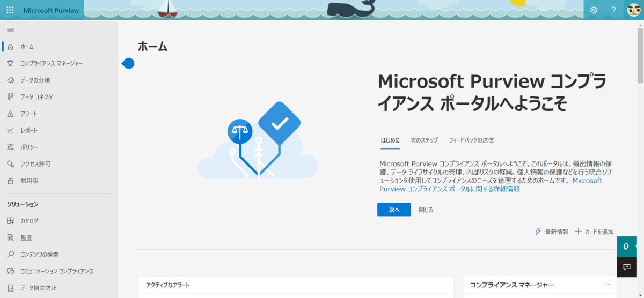Click the ポリシー sliders icon
The height and width of the screenshot is (298, 644).
10,147
